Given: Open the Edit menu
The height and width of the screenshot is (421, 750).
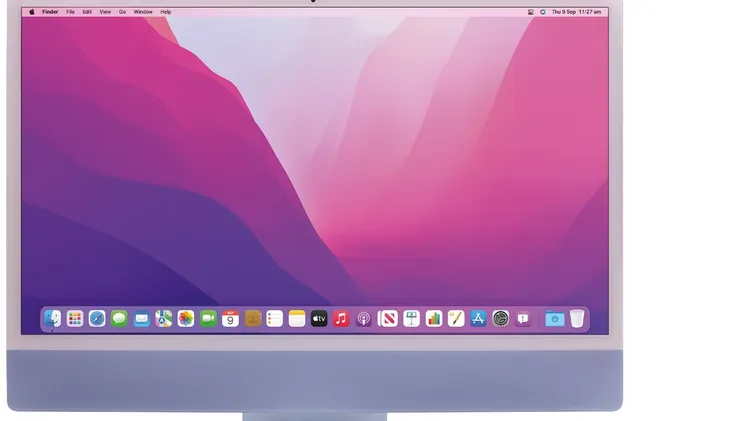Looking at the screenshot, I should [x=87, y=12].
